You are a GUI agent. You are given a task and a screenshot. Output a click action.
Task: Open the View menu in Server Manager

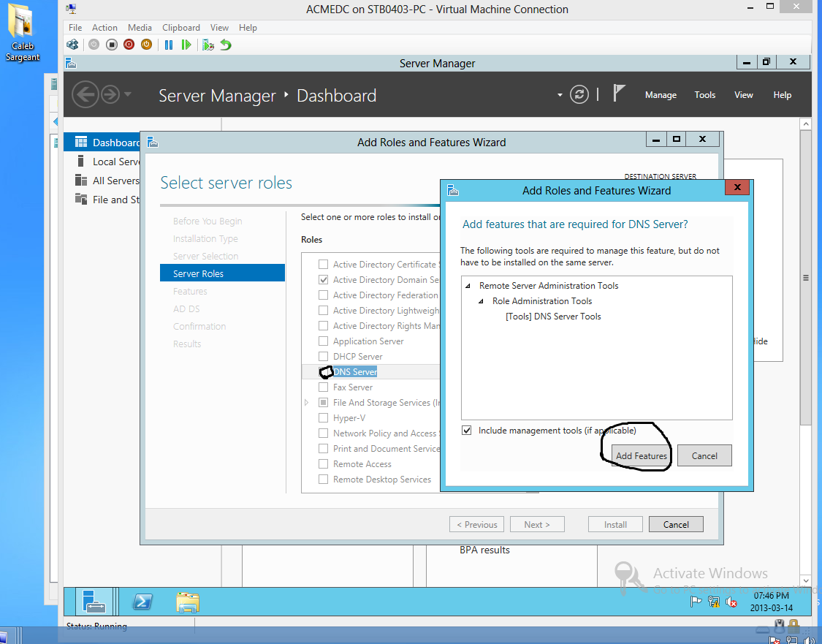(743, 95)
